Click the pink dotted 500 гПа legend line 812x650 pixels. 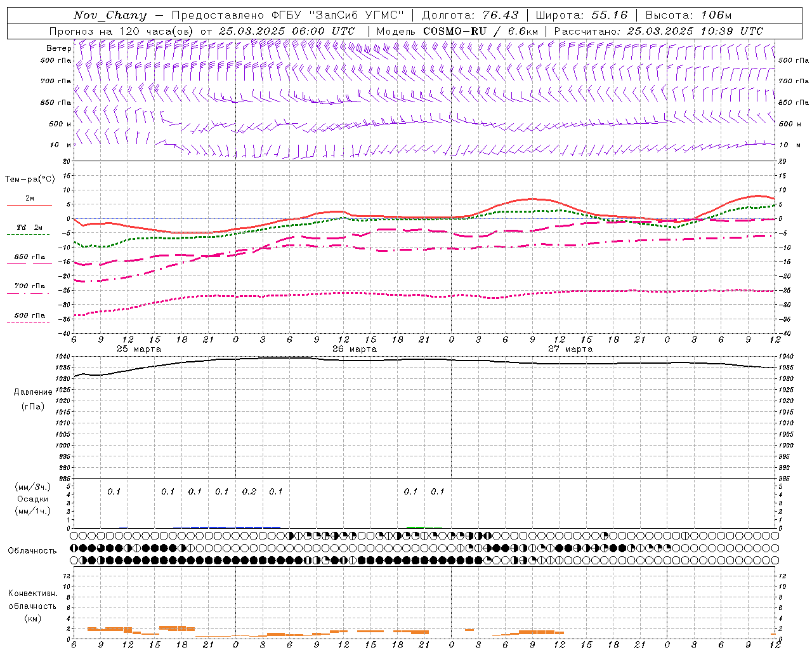29,323
